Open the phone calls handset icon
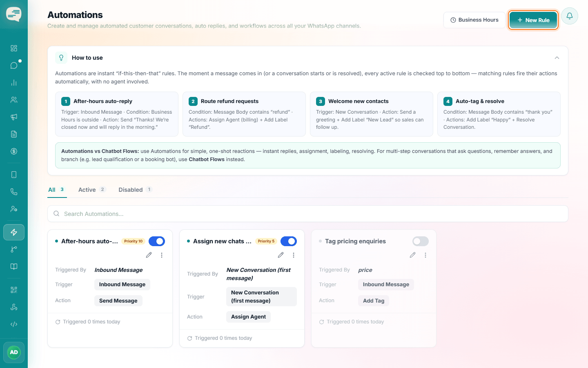This screenshot has width=588, height=368. 14,192
